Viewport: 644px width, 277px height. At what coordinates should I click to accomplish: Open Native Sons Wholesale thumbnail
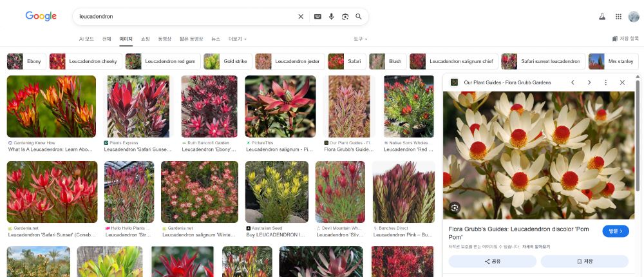409,106
